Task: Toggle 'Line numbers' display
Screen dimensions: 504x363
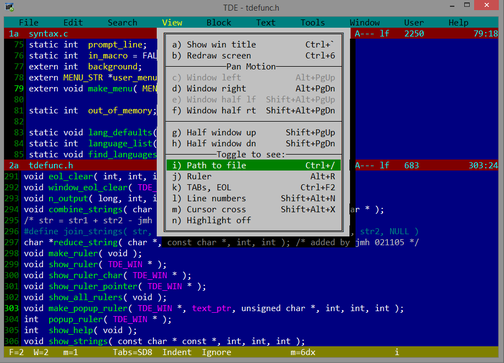Action: (253, 198)
